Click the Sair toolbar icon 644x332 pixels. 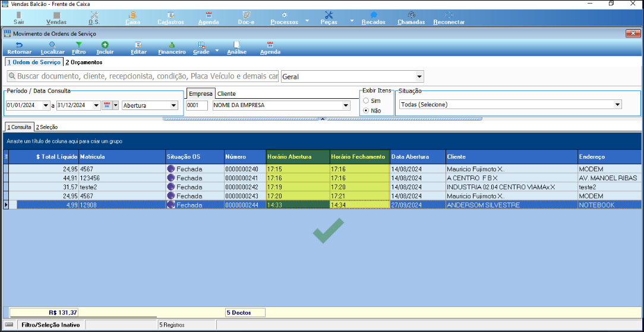(x=18, y=18)
